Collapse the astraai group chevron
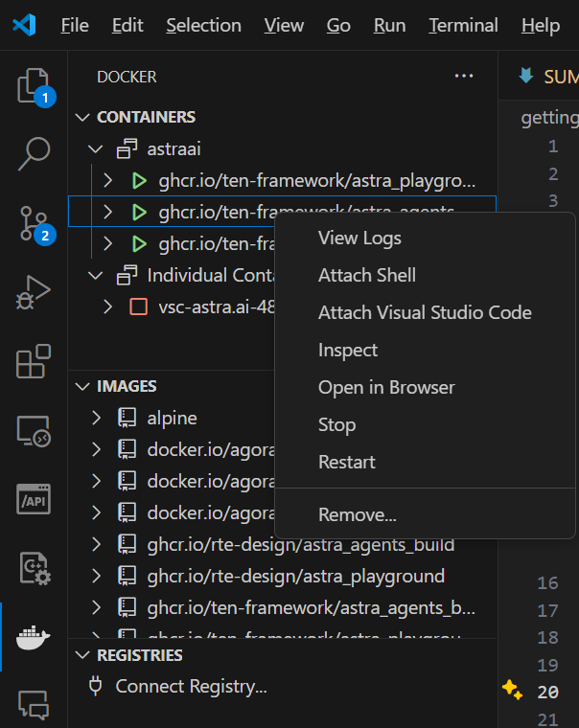This screenshot has height=728, width=579. [x=95, y=149]
